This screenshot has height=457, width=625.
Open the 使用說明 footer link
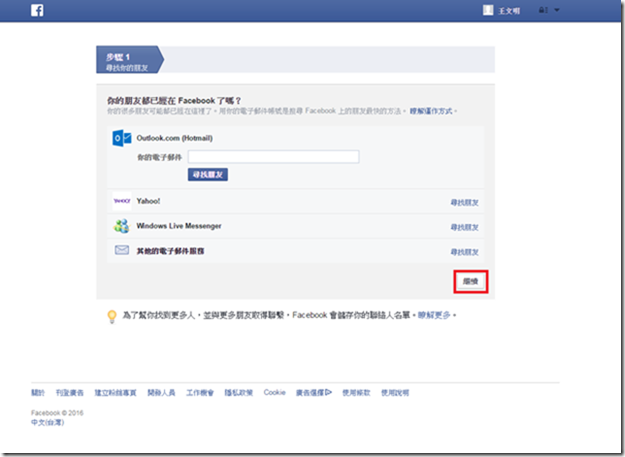395,393
